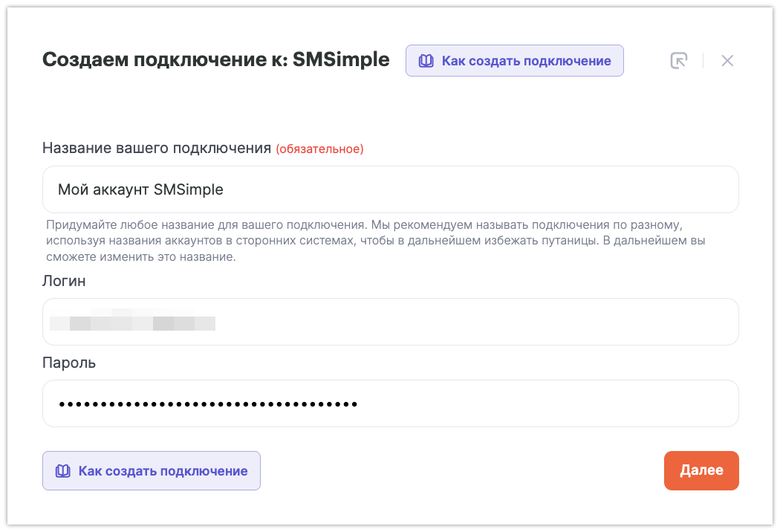This screenshot has width=780, height=532.
Task: Close the SMSimple connection dialog
Action: click(x=727, y=61)
